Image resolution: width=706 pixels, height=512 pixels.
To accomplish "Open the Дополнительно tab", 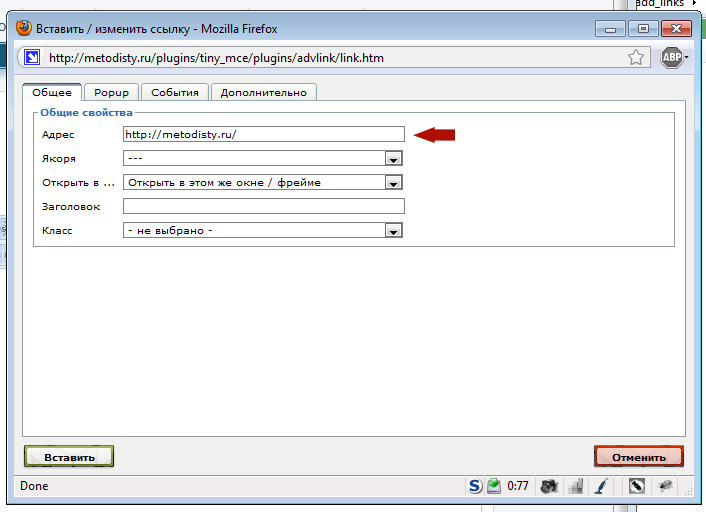I will pyautogui.click(x=263, y=92).
